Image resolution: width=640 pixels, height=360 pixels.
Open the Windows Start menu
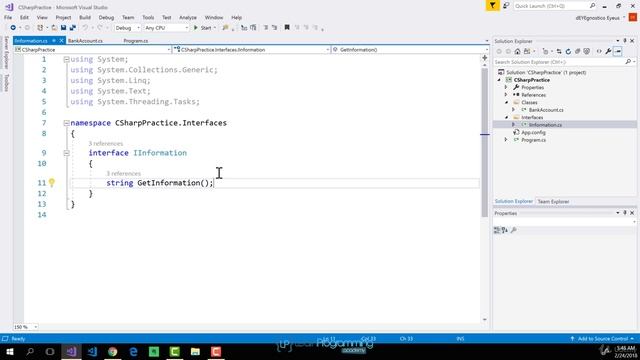click(x=9, y=351)
